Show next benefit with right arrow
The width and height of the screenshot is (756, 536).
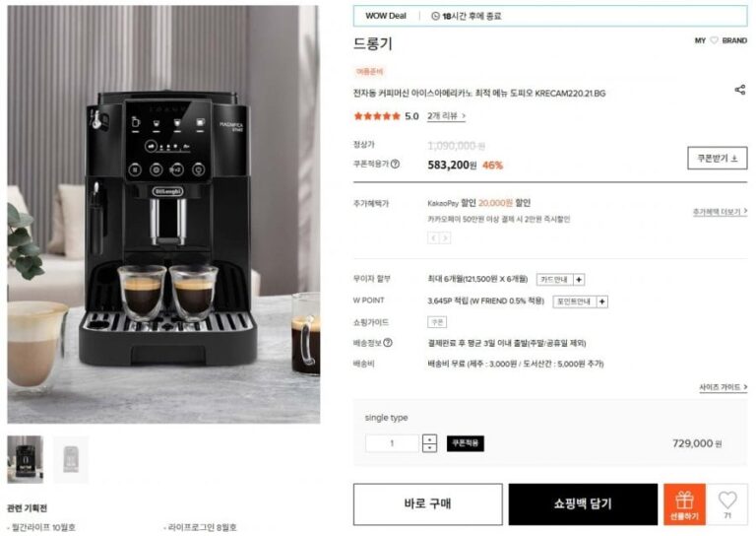coord(445,238)
